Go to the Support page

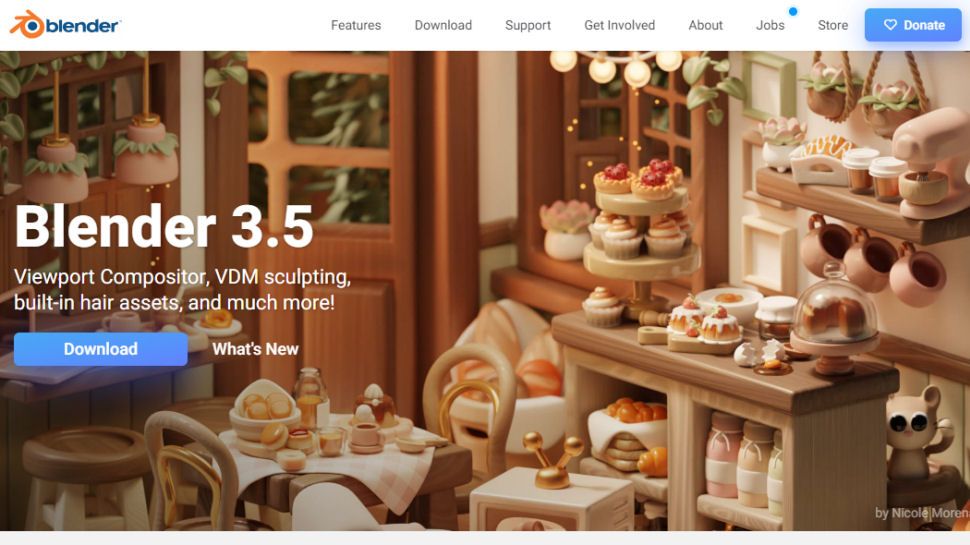coord(528,25)
